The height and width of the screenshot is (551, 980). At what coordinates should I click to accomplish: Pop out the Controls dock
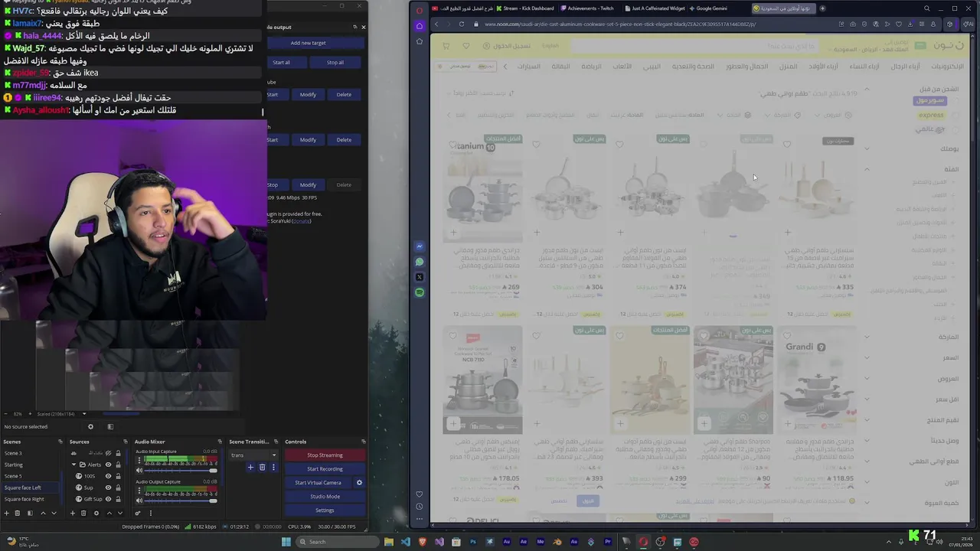[363, 442]
